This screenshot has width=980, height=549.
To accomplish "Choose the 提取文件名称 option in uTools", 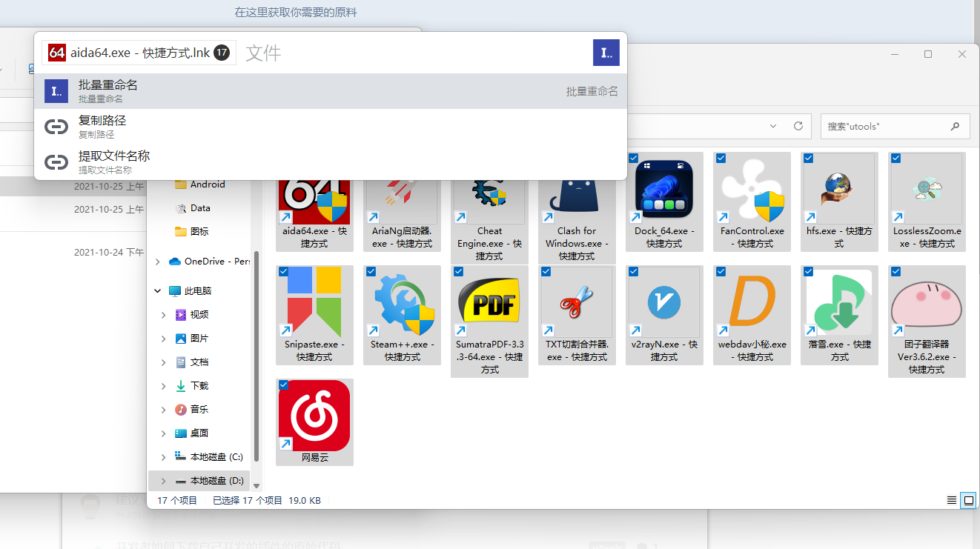I will [x=331, y=162].
